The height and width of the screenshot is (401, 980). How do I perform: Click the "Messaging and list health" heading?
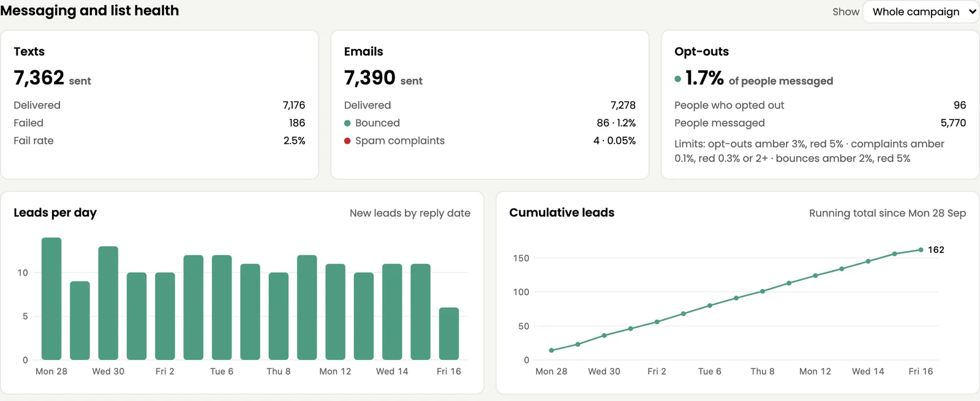(x=89, y=10)
